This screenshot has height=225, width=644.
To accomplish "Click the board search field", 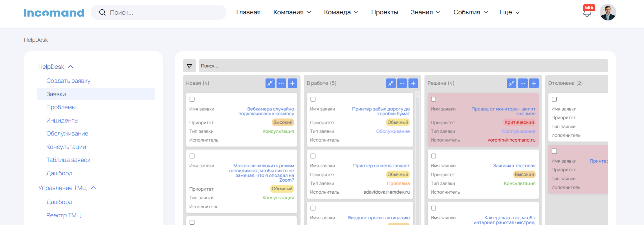I will pos(403,66).
